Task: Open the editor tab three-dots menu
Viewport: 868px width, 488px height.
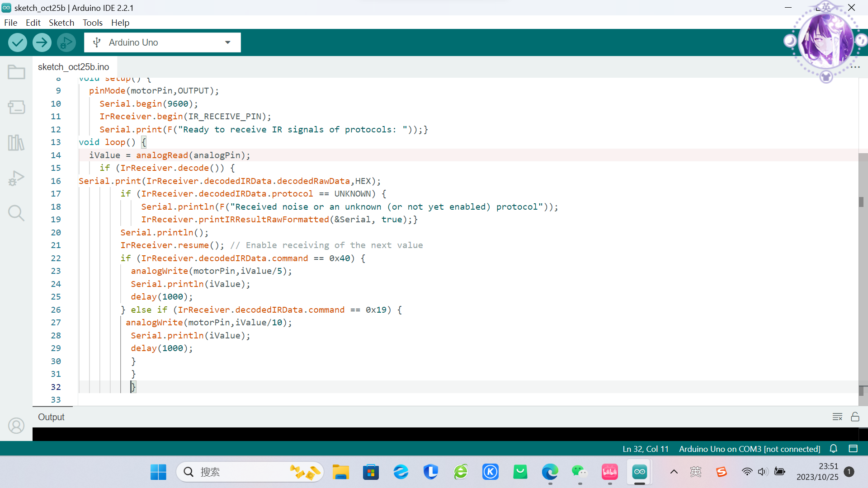Action: 855,67
